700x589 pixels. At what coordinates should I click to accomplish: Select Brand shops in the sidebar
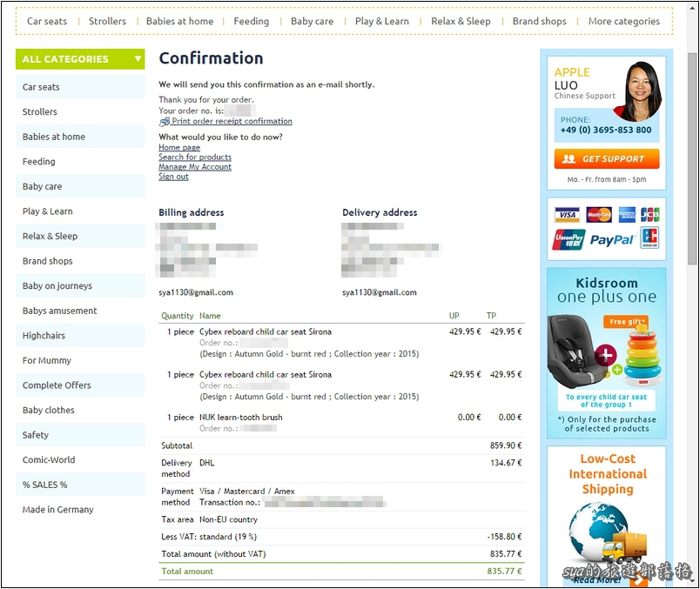click(x=80, y=261)
